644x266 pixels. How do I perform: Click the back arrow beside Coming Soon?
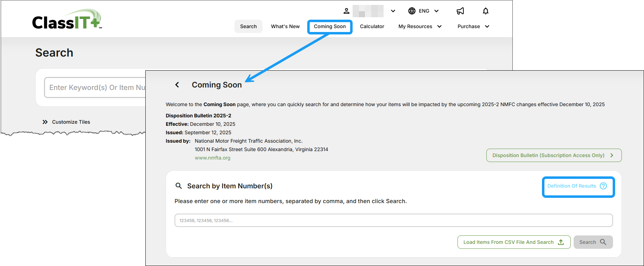177,85
